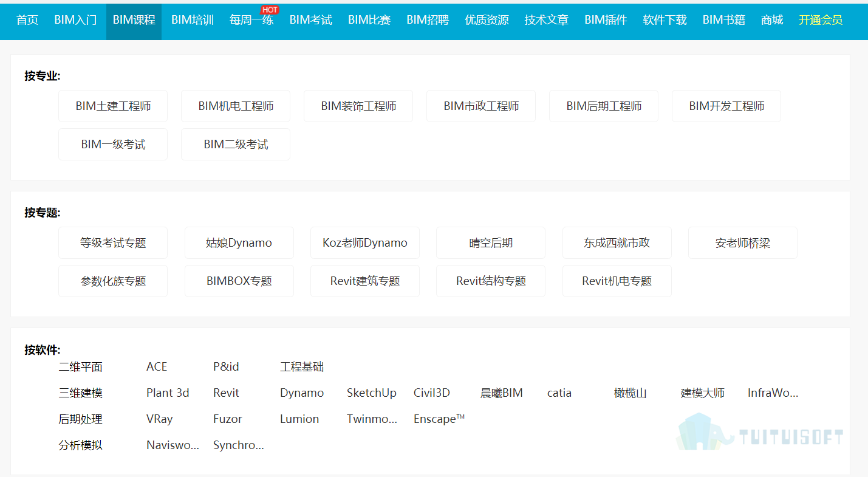Open the truncated Naviswo... software link
The height and width of the screenshot is (477, 868).
coord(173,445)
